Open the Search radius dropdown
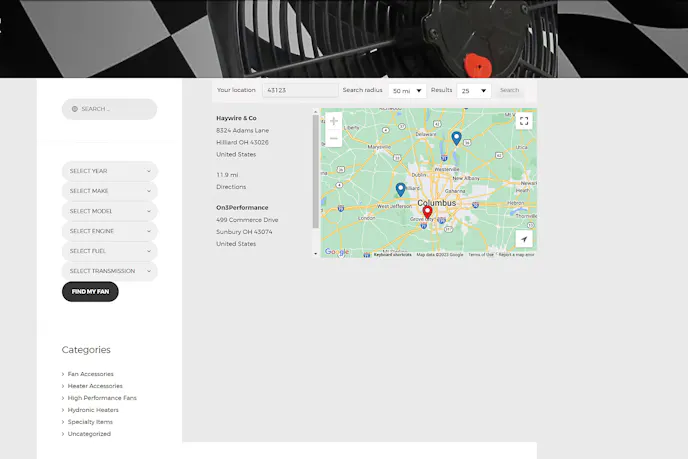The image size is (688, 459). [x=407, y=90]
